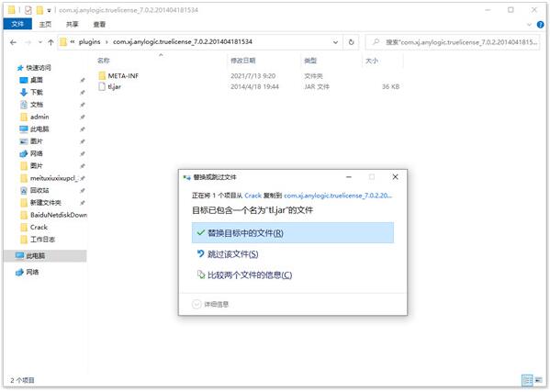Image resolution: width=550 pixels, height=392 pixels.
Task: Click the Crack source link in dialog
Action: (253, 196)
